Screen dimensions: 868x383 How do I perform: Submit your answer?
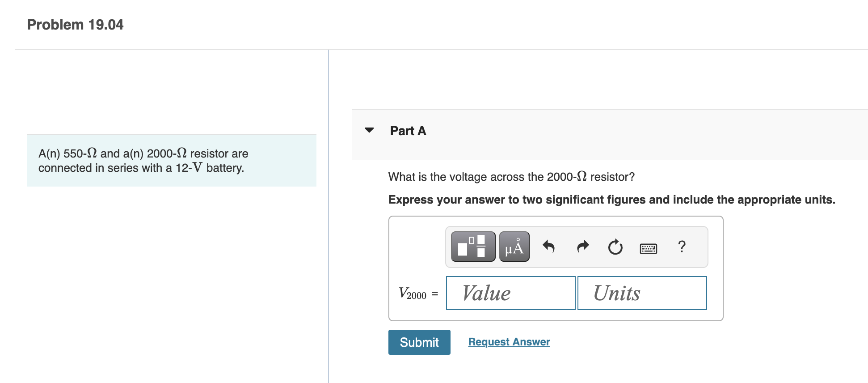418,342
